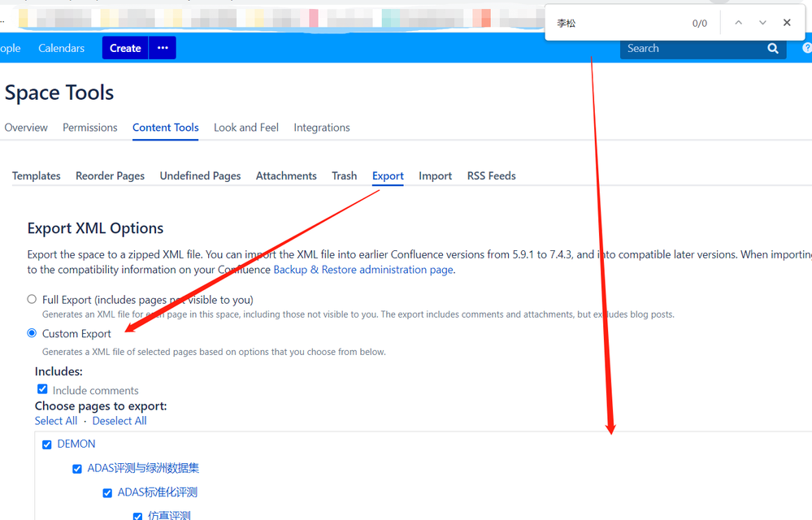Uncheck the ADAS标准化评测 checkbox
This screenshot has height=520, width=812.
tap(107, 493)
